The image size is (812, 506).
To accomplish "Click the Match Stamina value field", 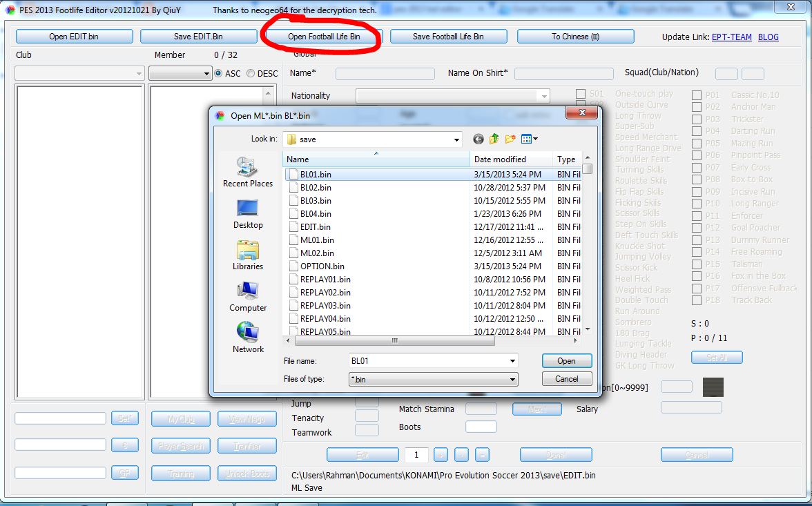I will click(481, 409).
